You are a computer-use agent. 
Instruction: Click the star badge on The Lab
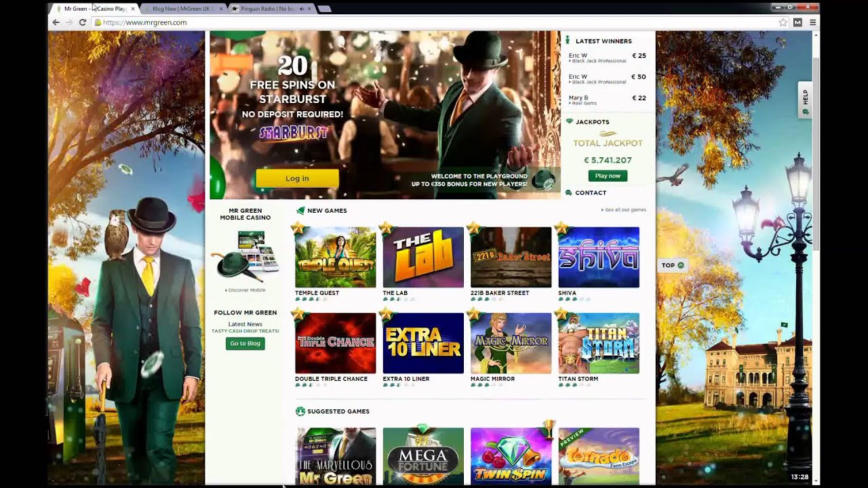[x=386, y=228]
